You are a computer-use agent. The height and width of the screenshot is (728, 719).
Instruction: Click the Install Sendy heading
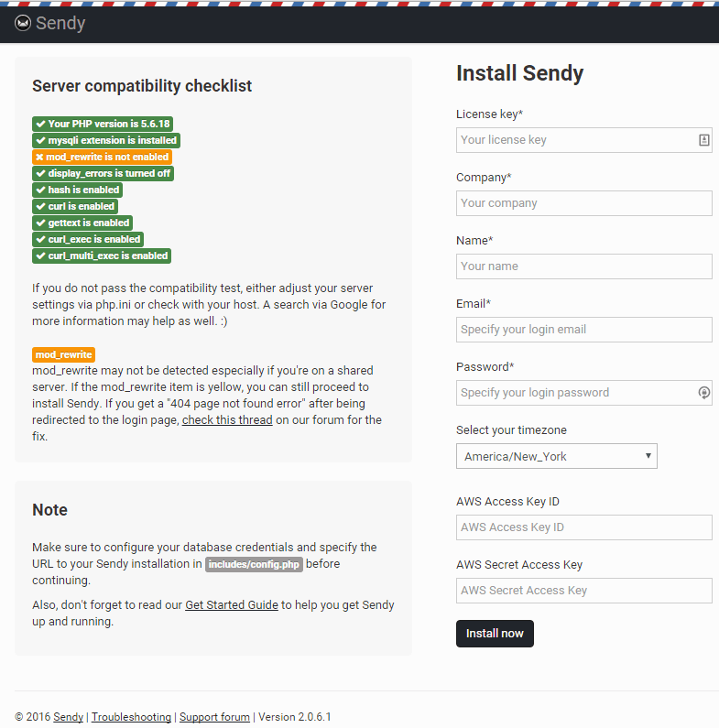pyautogui.click(x=519, y=73)
